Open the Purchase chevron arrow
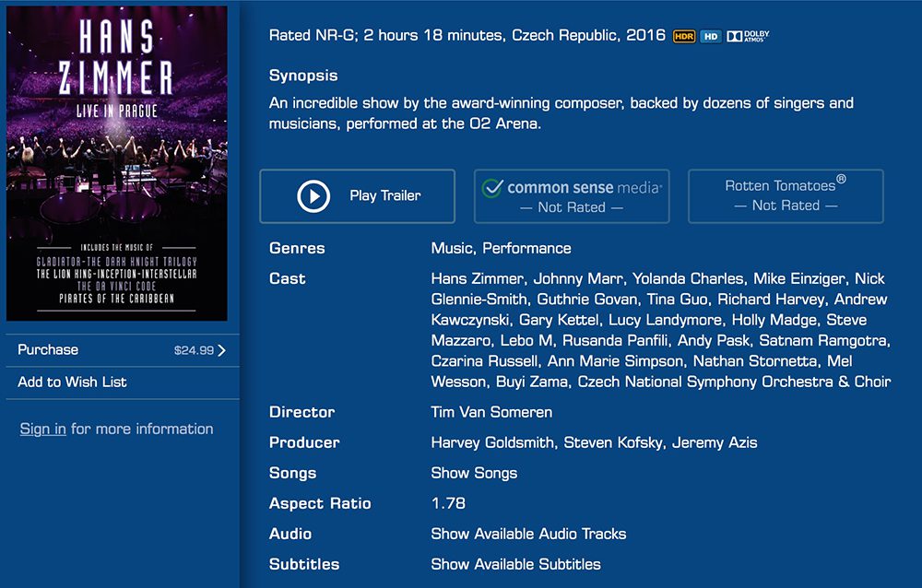The image size is (922, 588). pos(221,350)
